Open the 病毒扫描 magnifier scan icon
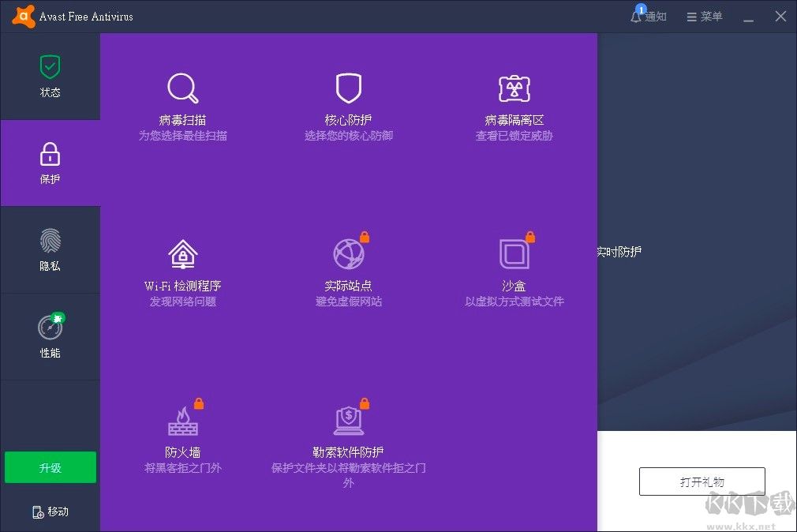797x532 pixels. pyautogui.click(x=182, y=88)
